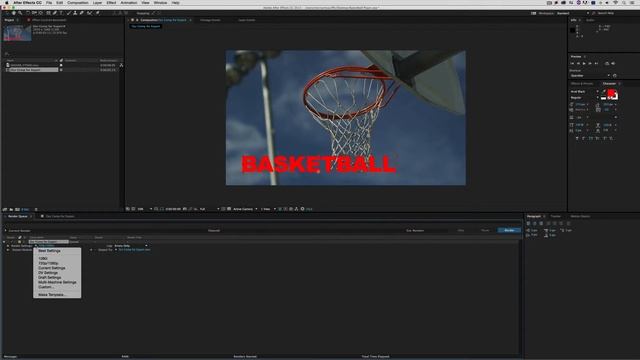Open the Apple menu
Screen dimensions: 640x360
[7, 2]
